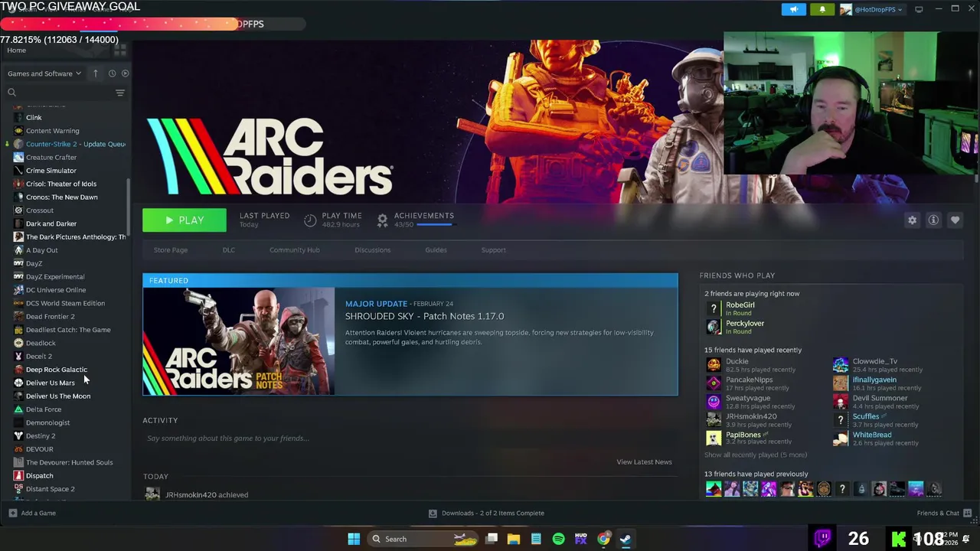Select Cronos: The New Dawn

point(61,197)
